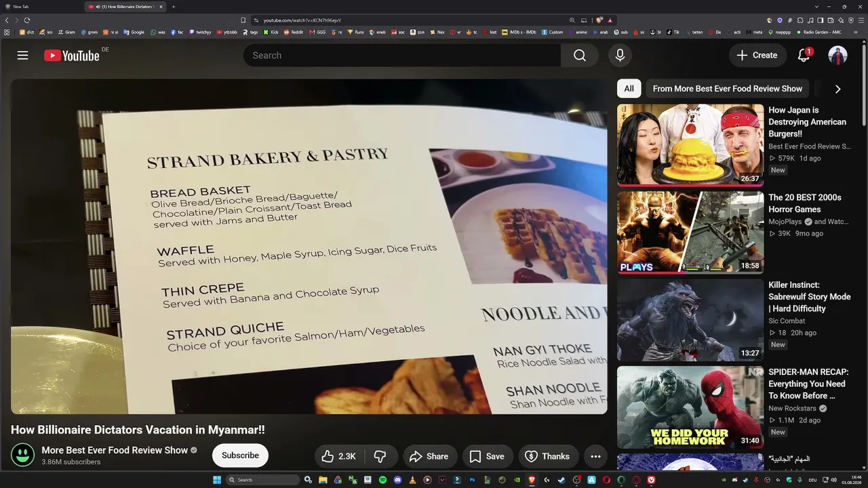Click the Windows taskbar search box
This screenshot has height=488, width=868.
click(262, 480)
